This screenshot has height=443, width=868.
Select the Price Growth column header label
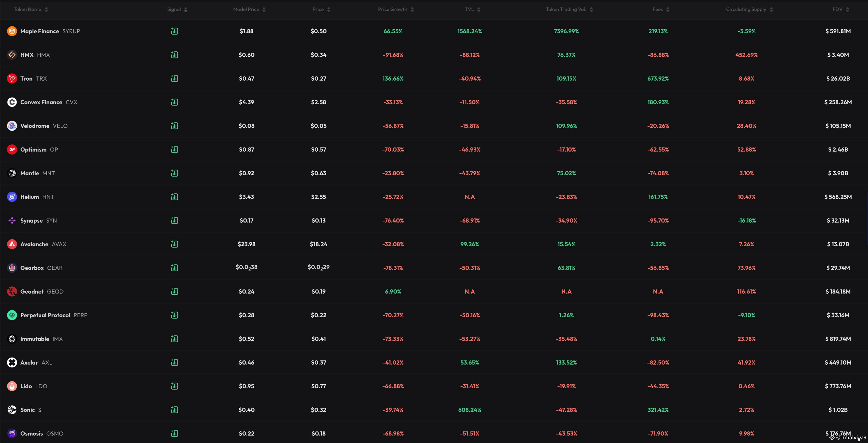point(392,10)
